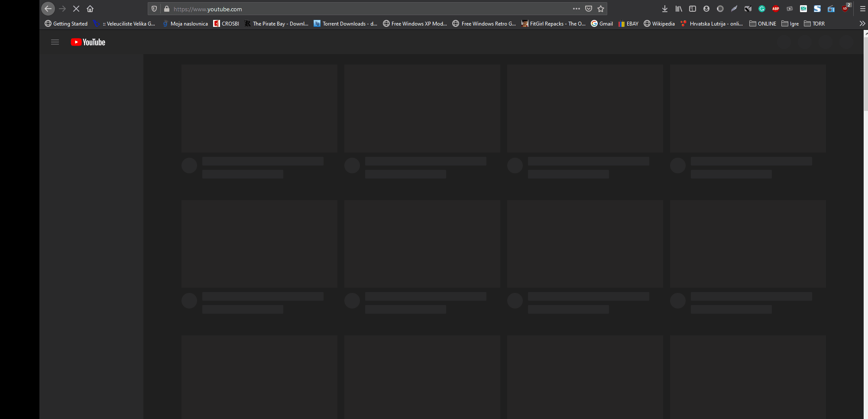The height and width of the screenshot is (419, 868).
Task: Open tracking protection shield panel
Action: pyautogui.click(x=154, y=9)
